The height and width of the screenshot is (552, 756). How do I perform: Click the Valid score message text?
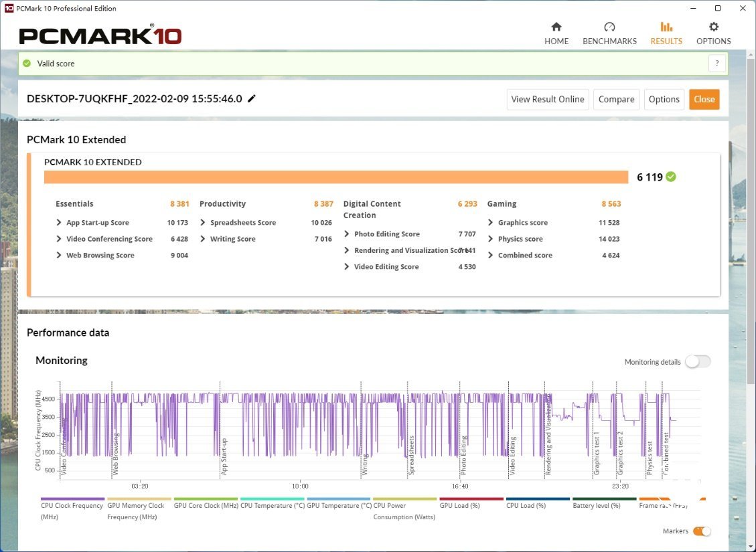(56, 64)
